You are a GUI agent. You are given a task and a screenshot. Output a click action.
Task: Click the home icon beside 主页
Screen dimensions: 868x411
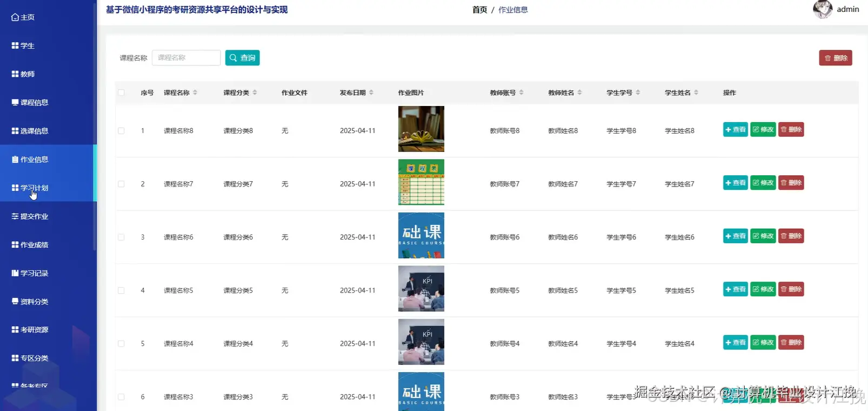coord(15,17)
